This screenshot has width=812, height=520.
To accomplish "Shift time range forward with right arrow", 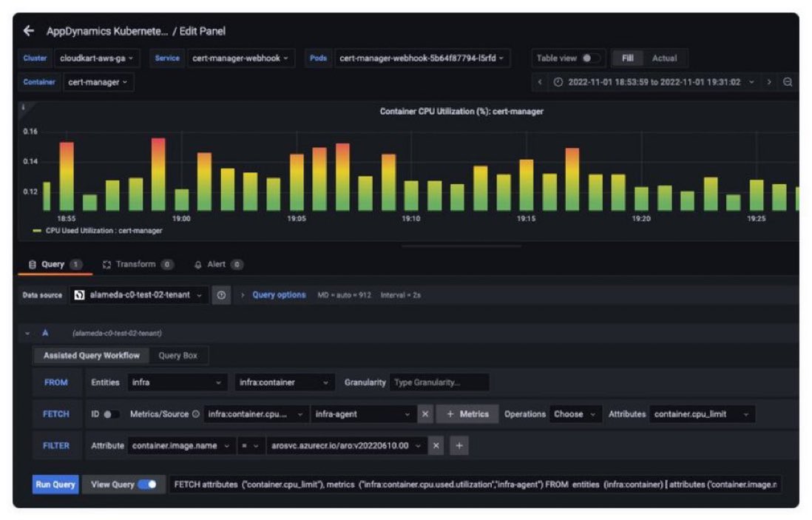I will pyautogui.click(x=769, y=82).
